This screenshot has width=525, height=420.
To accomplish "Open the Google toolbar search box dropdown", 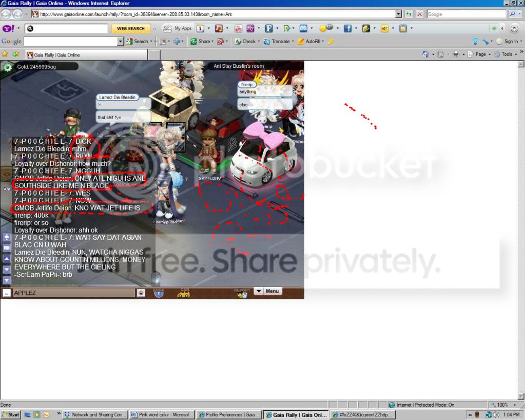I will coord(121,42).
